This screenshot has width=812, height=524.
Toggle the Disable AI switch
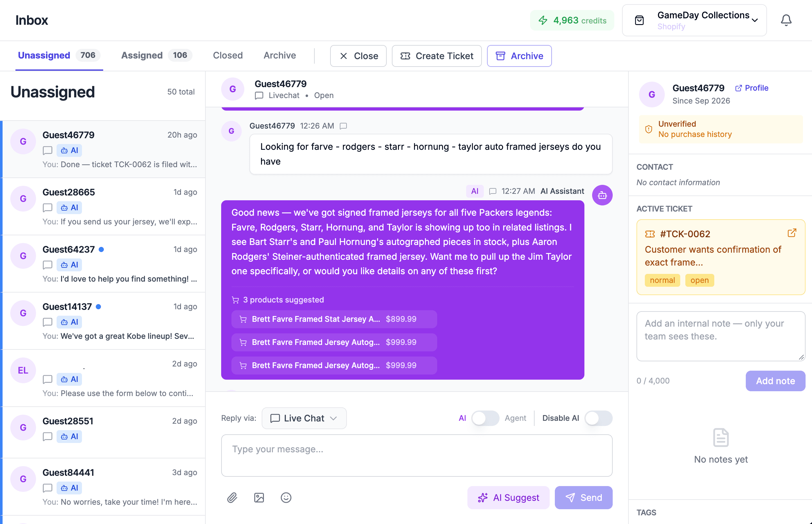[598, 418]
